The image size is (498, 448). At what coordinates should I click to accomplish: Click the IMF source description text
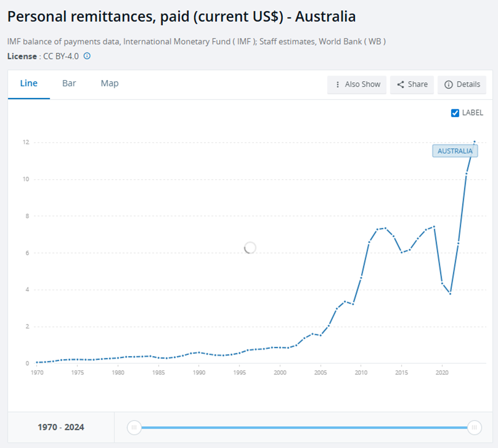click(x=197, y=42)
